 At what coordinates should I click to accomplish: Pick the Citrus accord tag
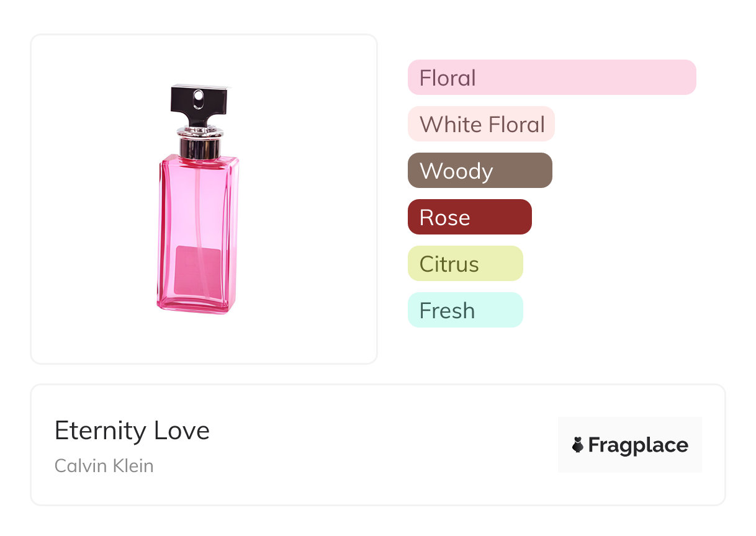point(465,264)
